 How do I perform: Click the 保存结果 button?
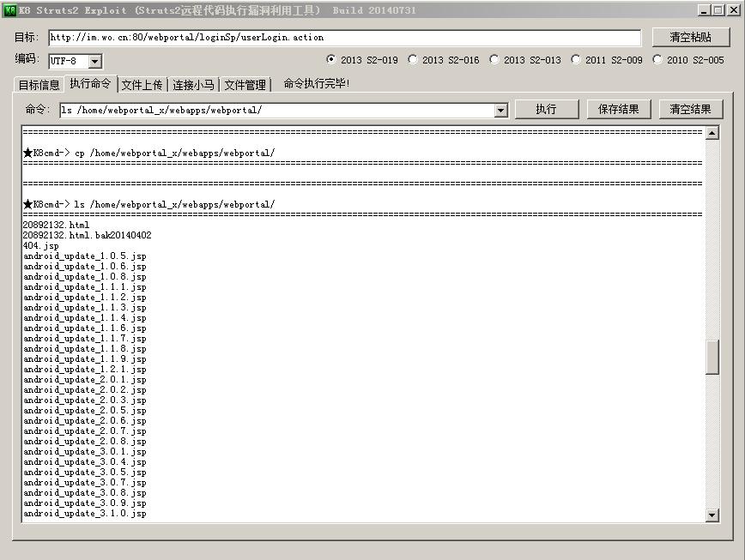click(619, 109)
